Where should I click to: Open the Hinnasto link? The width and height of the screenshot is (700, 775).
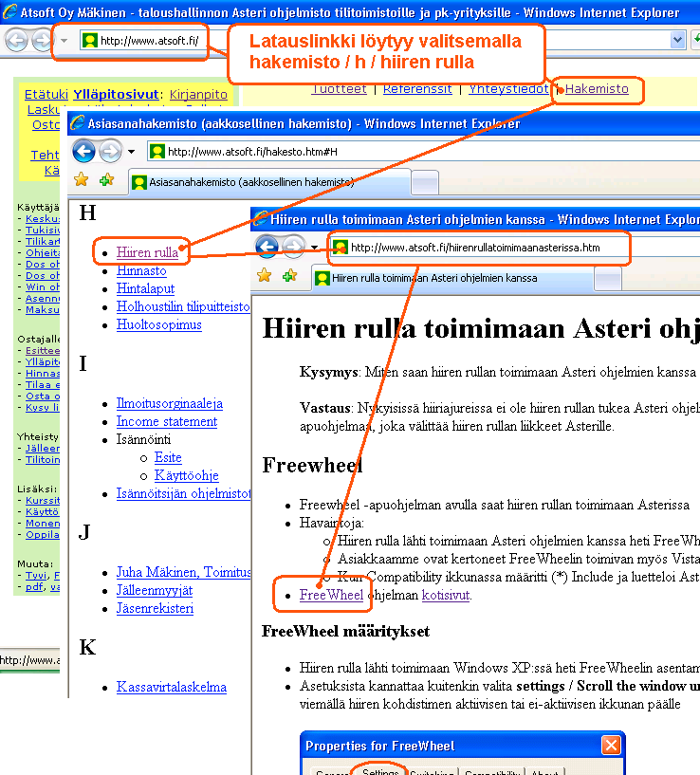click(x=141, y=271)
